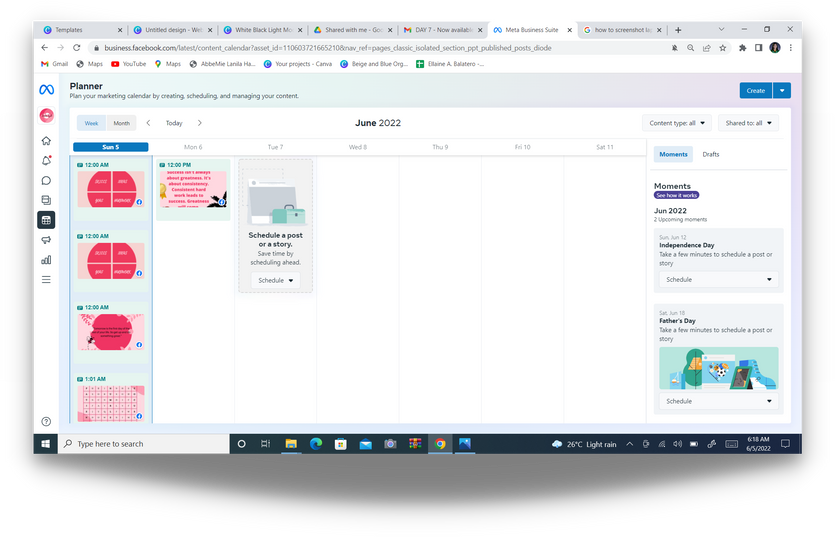Open Shared to: all filter
This screenshot has height=537, width=835.
pos(748,123)
